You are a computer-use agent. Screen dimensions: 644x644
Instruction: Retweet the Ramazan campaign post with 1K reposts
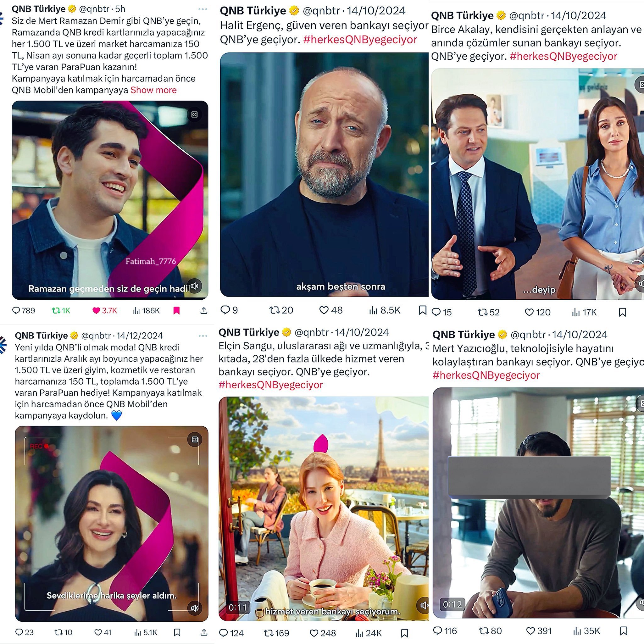point(56,311)
